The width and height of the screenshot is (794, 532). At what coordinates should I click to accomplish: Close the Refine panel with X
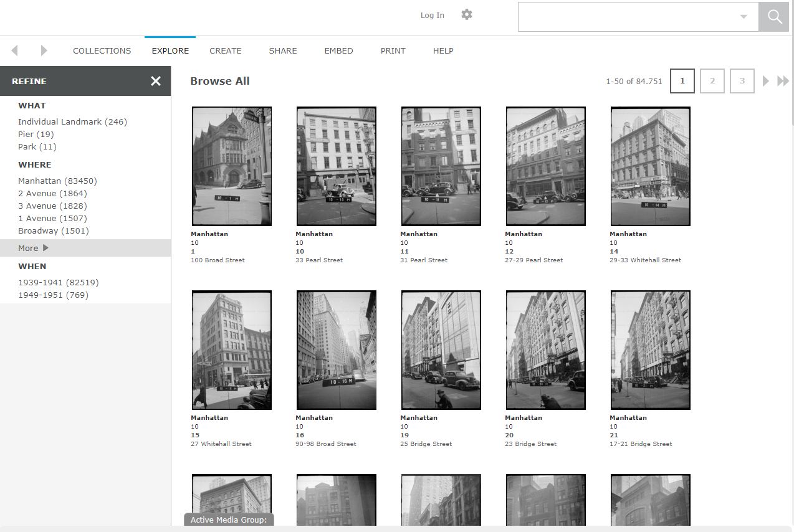(x=156, y=81)
